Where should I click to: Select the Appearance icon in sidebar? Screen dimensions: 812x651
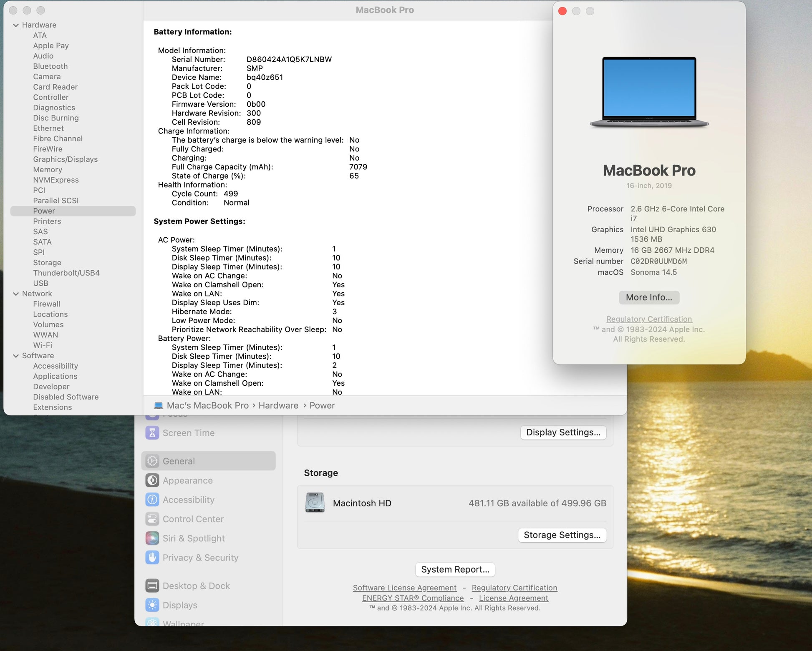(152, 480)
